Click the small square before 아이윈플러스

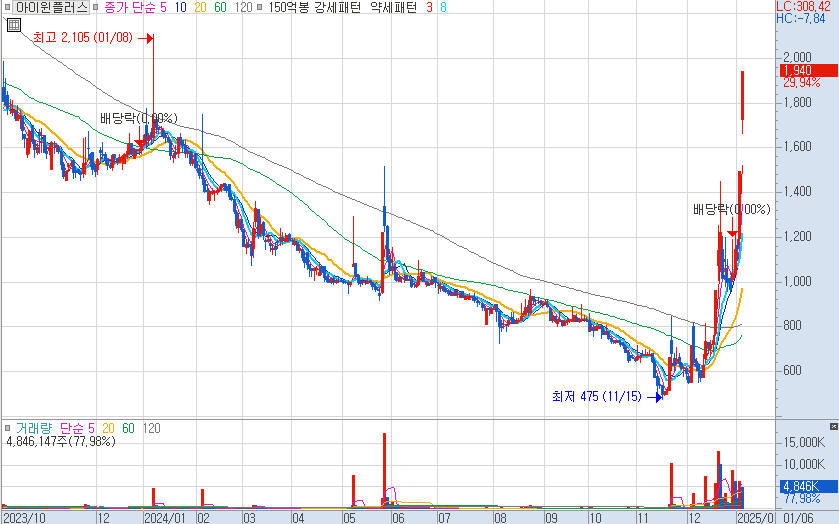7,7
